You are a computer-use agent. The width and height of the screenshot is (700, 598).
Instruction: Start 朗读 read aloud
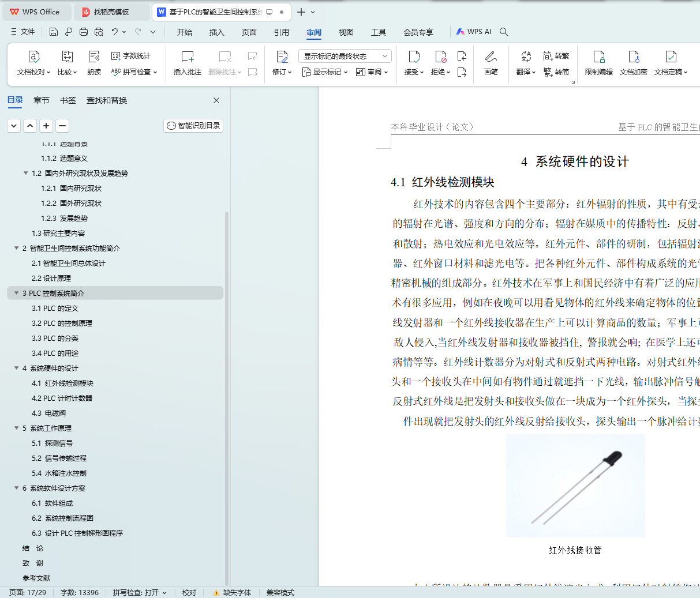(x=94, y=63)
